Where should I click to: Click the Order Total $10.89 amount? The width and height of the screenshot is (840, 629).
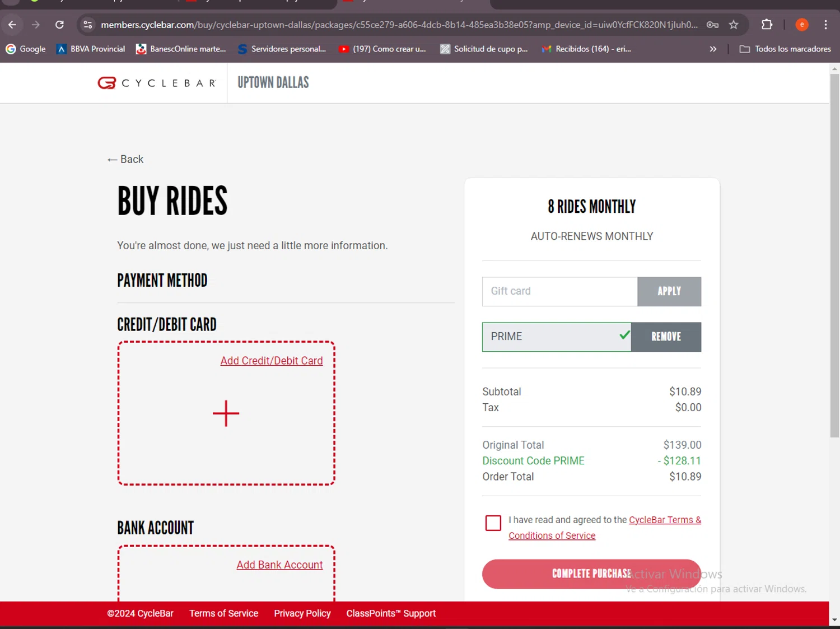pos(685,477)
